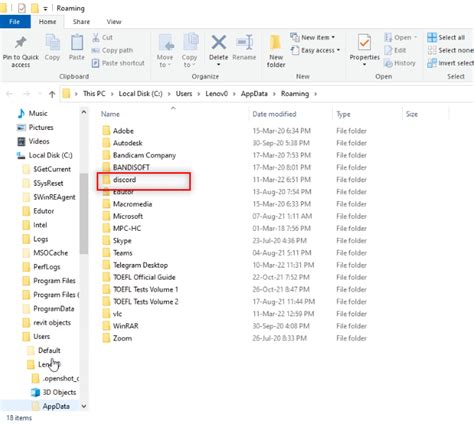Click the Copy to button

[x=189, y=51]
